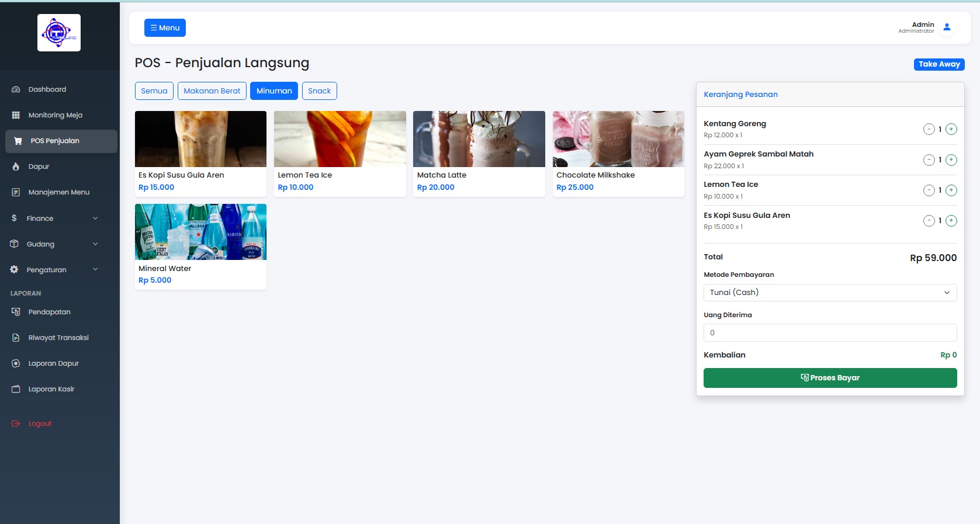Image resolution: width=980 pixels, height=524 pixels.
Task: Expand the Pengaturan submenu chevron
Action: tap(95, 269)
